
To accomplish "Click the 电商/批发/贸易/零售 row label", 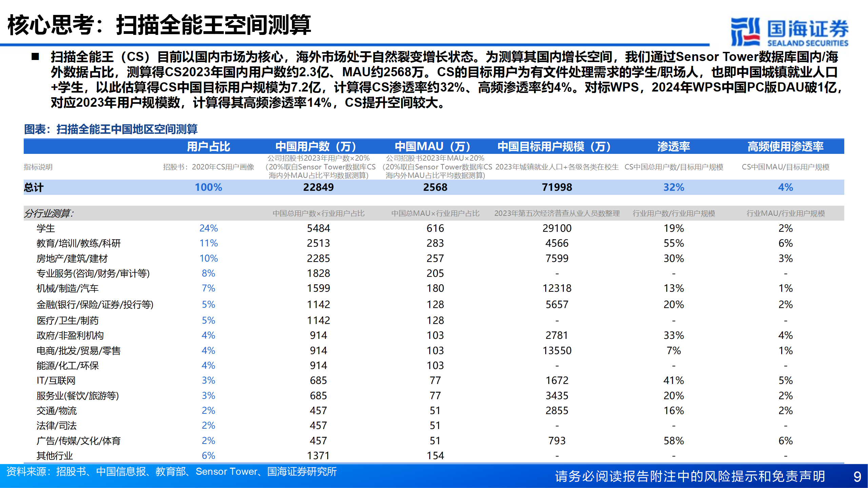I will click(79, 351).
